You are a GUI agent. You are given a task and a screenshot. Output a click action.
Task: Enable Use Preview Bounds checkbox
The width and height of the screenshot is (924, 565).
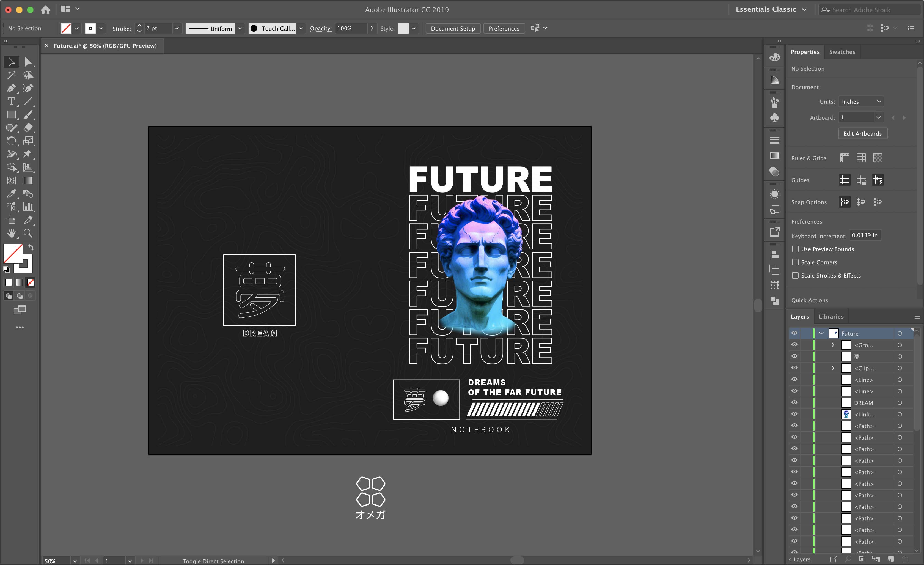coord(795,249)
